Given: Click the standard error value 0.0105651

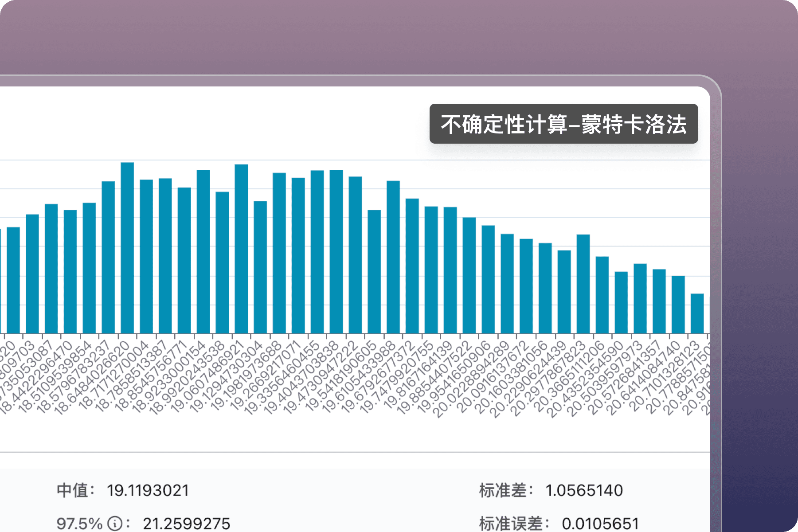Looking at the screenshot, I should [x=600, y=524].
